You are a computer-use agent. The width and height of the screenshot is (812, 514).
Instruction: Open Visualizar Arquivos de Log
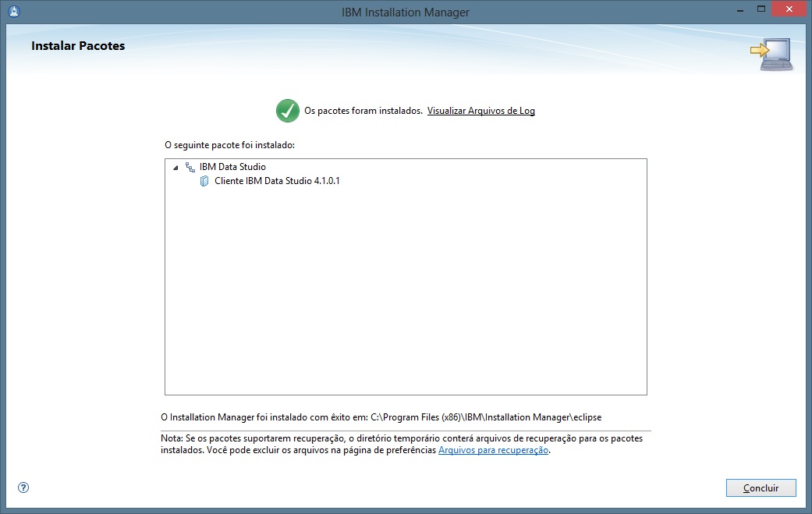pos(480,111)
